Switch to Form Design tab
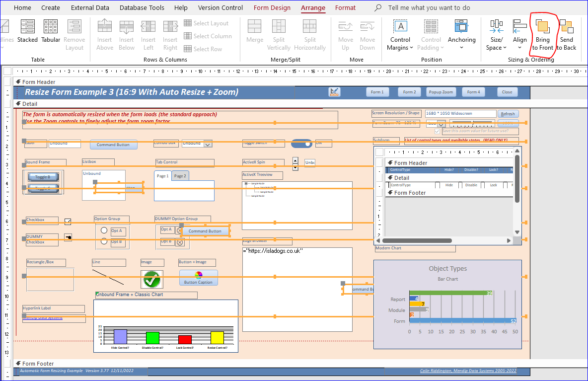588x381 pixels. [x=272, y=7]
